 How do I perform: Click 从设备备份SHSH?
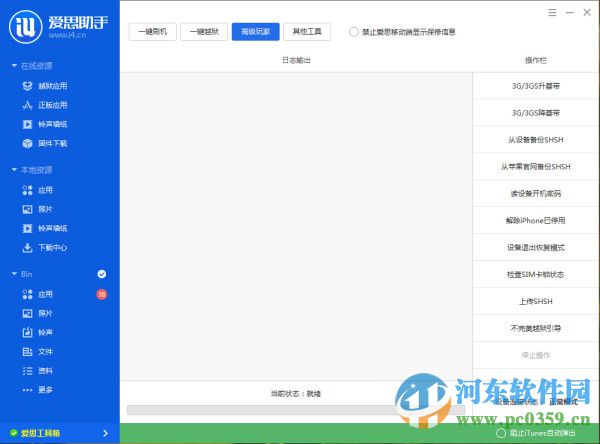point(536,140)
